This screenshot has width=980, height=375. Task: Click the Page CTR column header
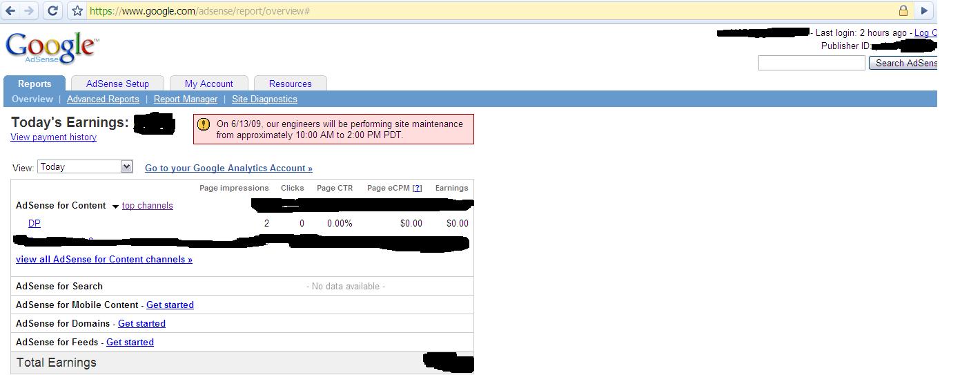[335, 188]
